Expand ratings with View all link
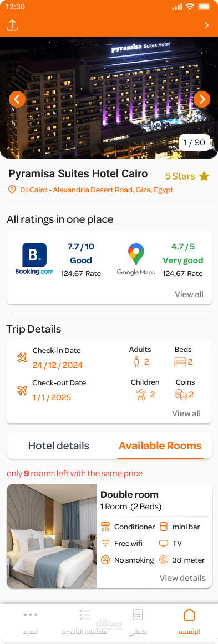The width and height of the screenshot is (218, 644). click(189, 294)
